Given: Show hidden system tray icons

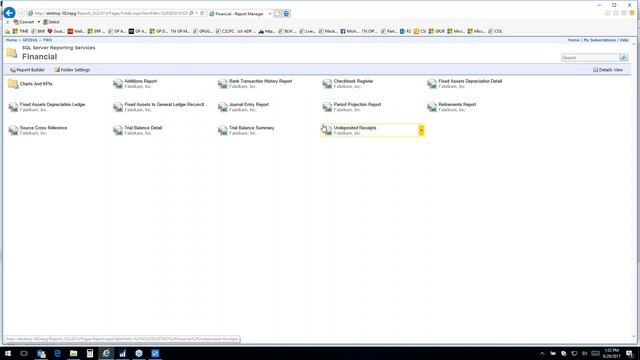Looking at the screenshot, I should tap(542, 353).
